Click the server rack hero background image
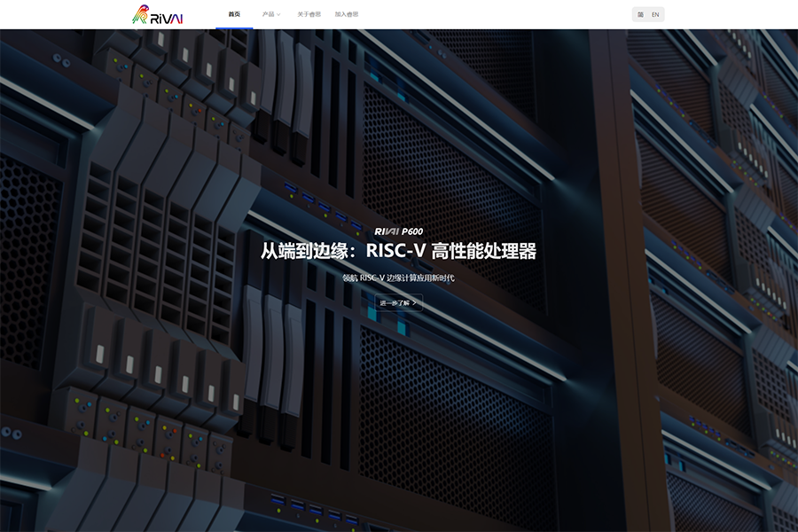This screenshot has height=532, width=798. pos(621,399)
